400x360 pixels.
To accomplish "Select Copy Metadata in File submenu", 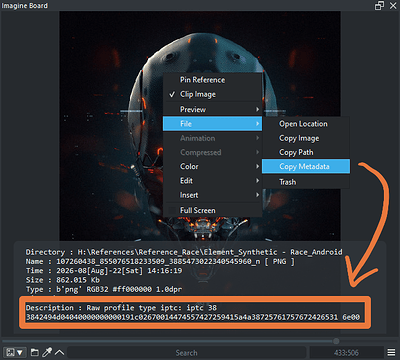I will point(306,166).
